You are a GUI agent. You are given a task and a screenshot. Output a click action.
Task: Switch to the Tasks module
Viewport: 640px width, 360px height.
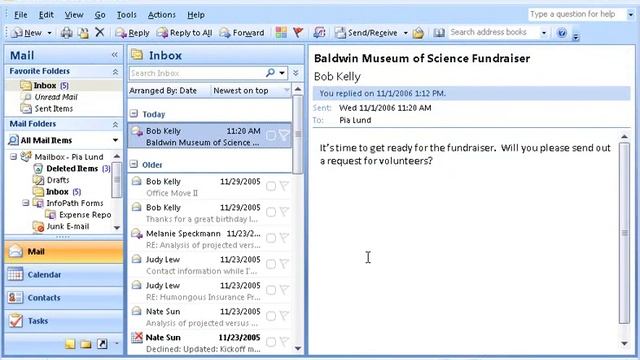64,321
